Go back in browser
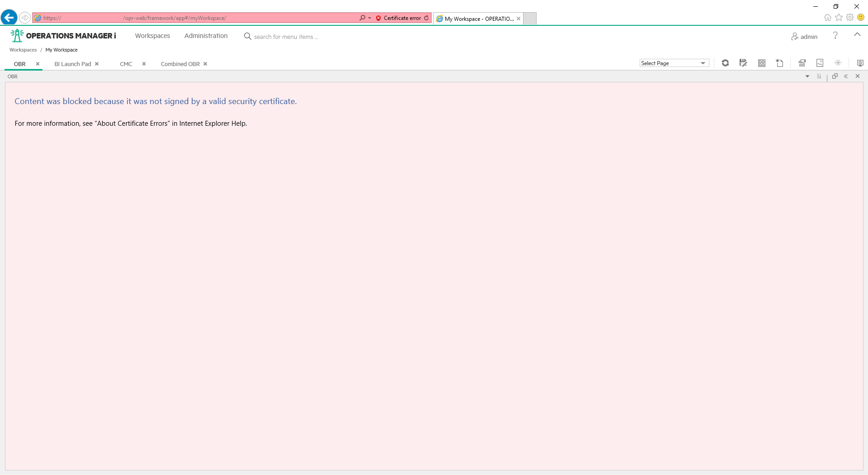868x475 pixels. point(9,18)
